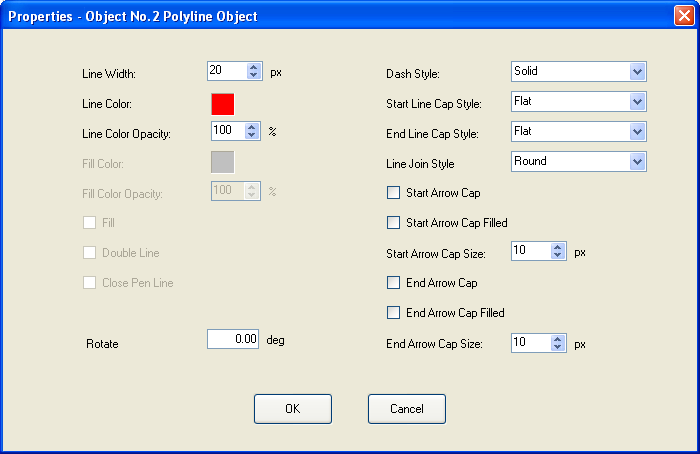Image resolution: width=700 pixels, height=454 pixels.
Task: Expand the Line Join Style dropdown
Action: [637, 162]
